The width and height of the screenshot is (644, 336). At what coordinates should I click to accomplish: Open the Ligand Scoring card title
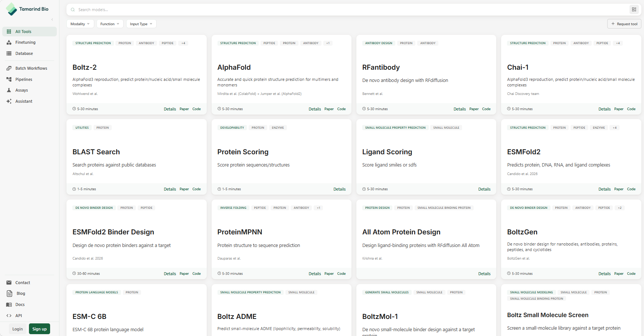point(387,152)
